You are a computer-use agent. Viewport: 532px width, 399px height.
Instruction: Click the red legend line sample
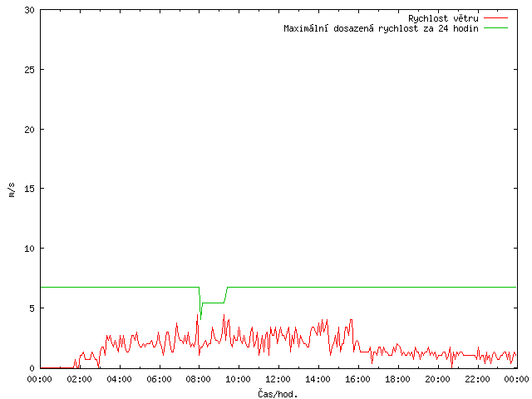pos(495,18)
